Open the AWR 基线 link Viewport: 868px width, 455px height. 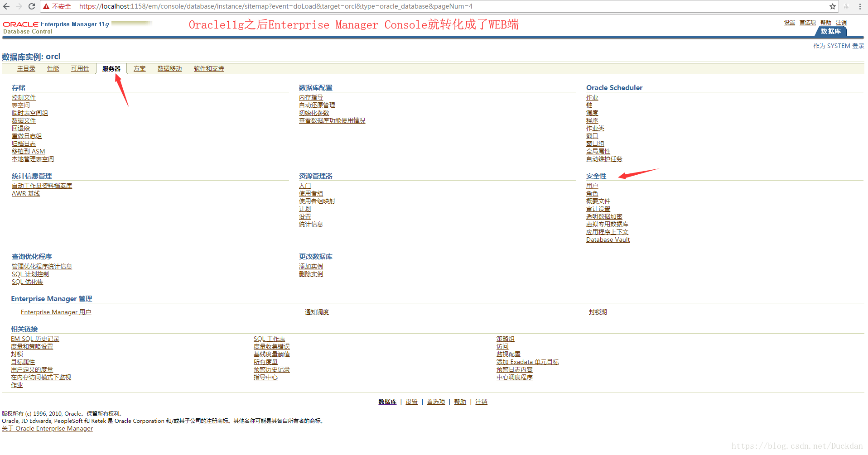26,194
